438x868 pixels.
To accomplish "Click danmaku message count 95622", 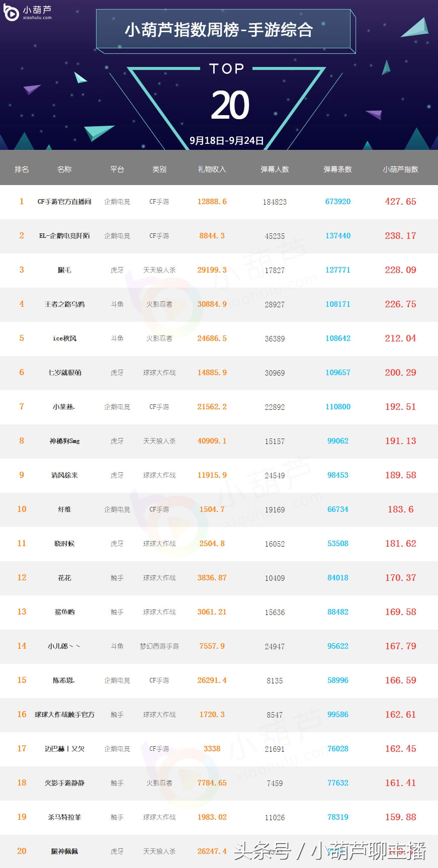I will pos(337,646).
